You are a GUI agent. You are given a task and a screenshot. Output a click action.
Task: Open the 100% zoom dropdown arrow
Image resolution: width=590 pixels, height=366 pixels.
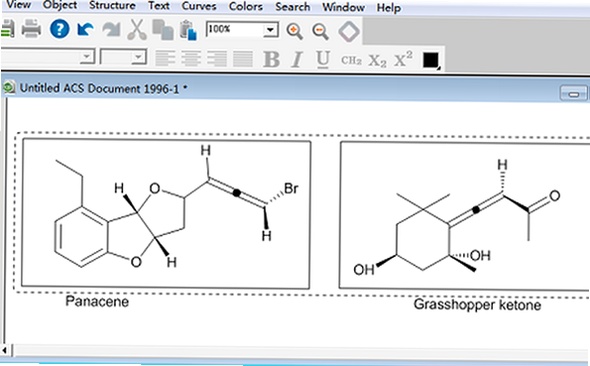click(x=270, y=30)
